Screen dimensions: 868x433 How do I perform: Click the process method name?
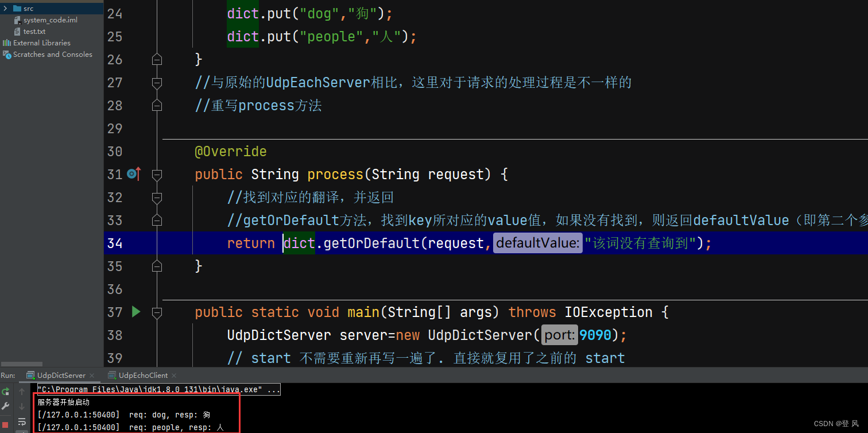335,174
